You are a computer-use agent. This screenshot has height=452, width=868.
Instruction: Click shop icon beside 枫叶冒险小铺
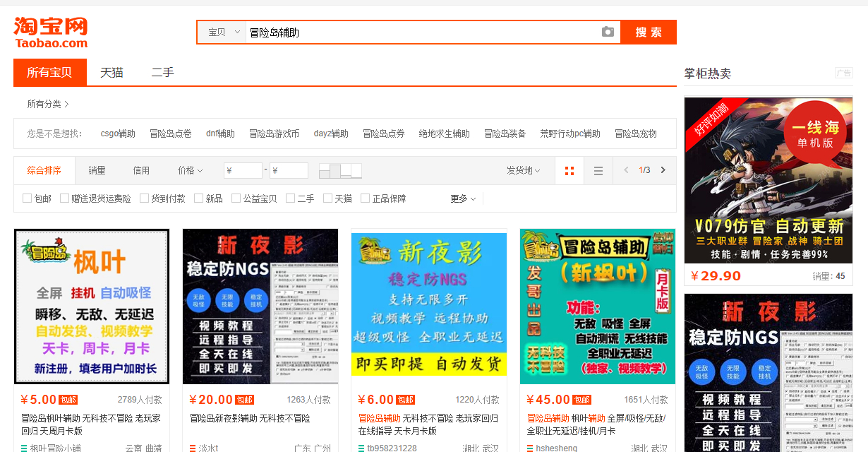tap(24, 448)
